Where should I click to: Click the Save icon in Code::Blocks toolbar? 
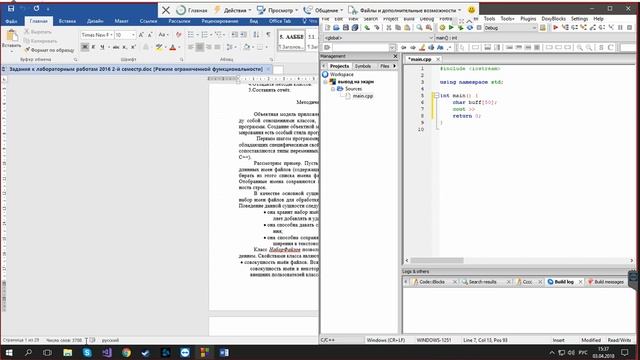coord(346,28)
